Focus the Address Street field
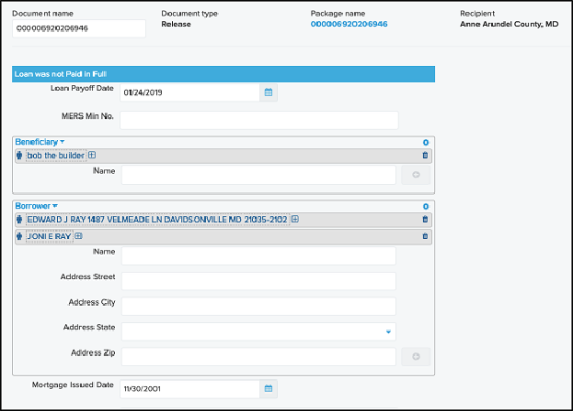The image size is (573, 411). point(258,281)
